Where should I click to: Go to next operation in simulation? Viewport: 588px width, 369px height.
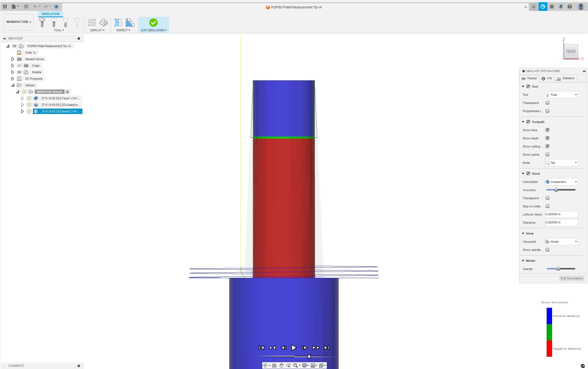316,348
